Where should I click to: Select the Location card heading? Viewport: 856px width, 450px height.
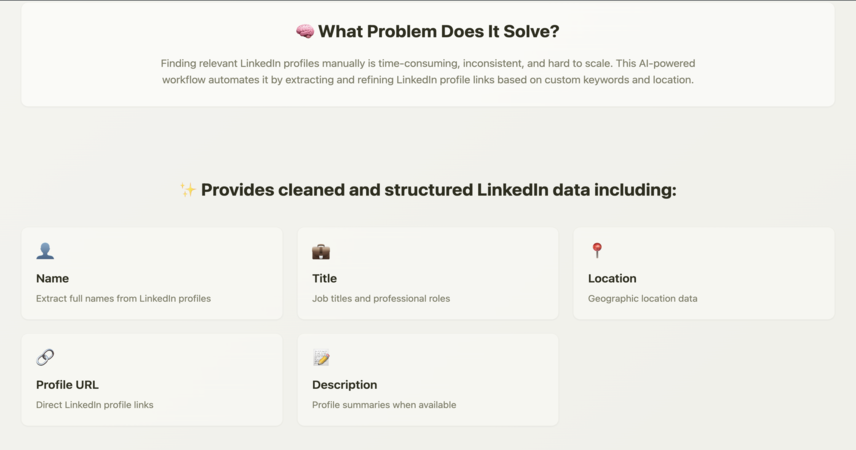pyautogui.click(x=612, y=279)
